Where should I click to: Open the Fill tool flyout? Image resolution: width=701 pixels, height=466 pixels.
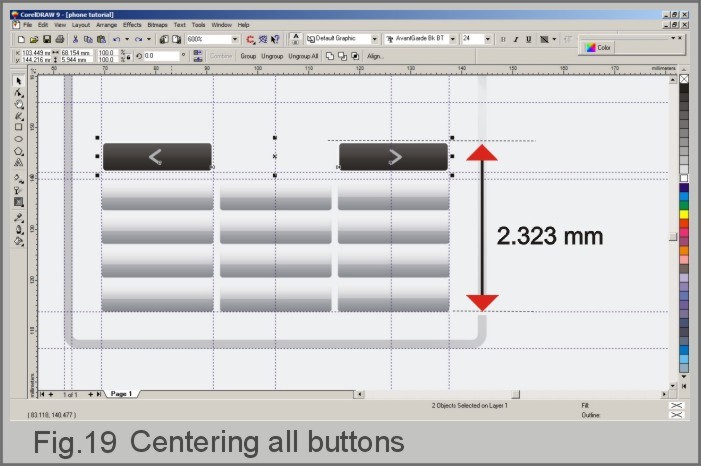tap(18, 241)
